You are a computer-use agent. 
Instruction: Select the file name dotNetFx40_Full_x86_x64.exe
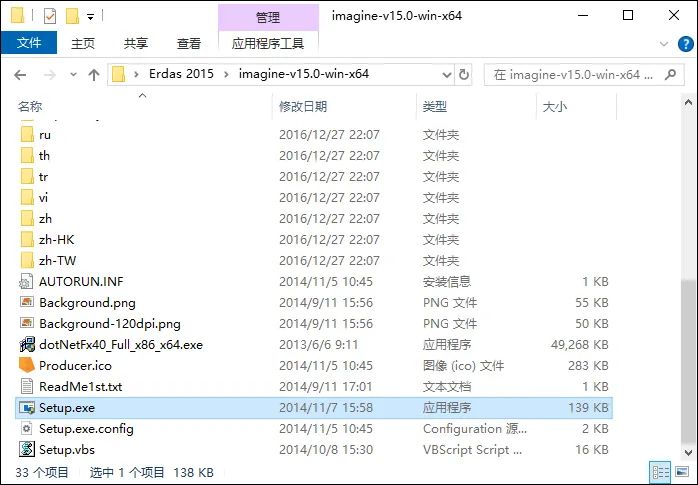[x=121, y=344]
